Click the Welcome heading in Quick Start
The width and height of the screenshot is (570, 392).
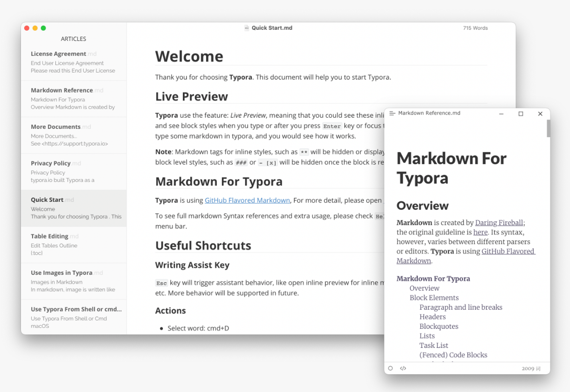(x=189, y=56)
